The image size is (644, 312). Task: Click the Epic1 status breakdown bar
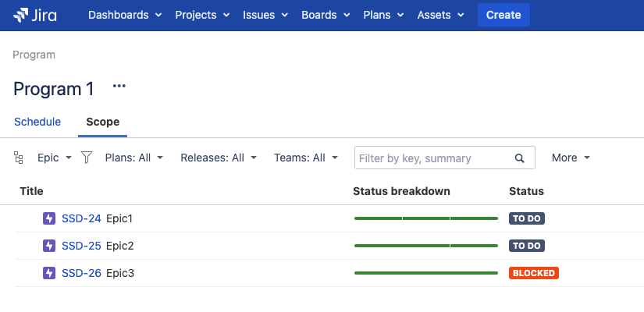point(425,218)
